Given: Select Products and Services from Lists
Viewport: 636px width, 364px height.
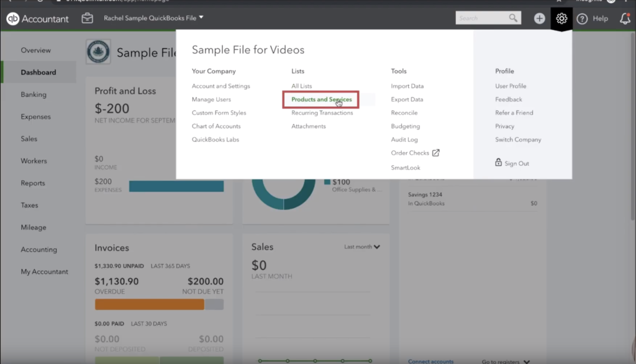Looking at the screenshot, I should point(321,99).
